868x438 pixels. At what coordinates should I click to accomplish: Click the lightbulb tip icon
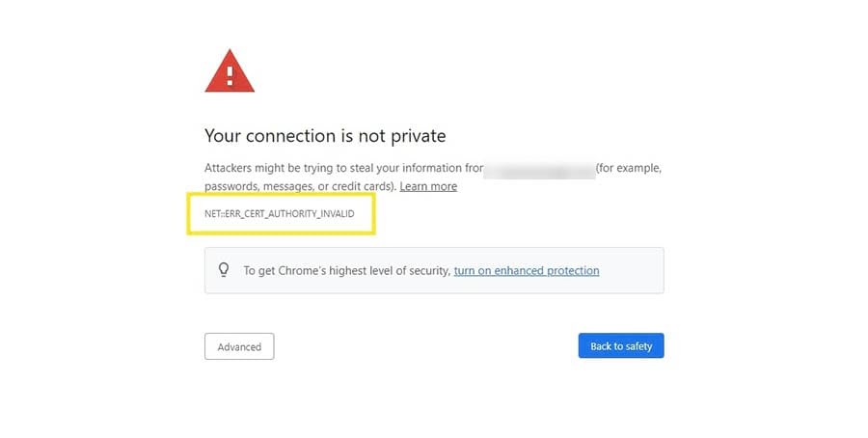click(225, 270)
